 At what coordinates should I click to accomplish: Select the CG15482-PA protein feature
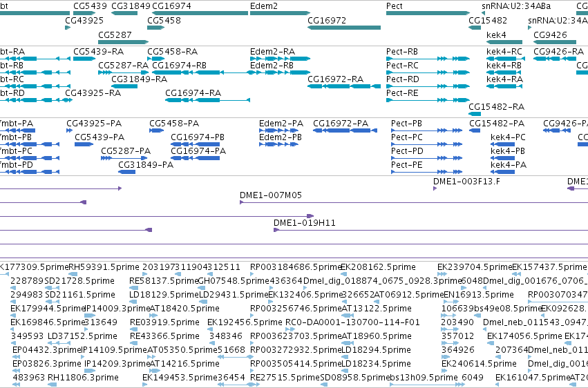pyautogui.click(x=475, y=130)
